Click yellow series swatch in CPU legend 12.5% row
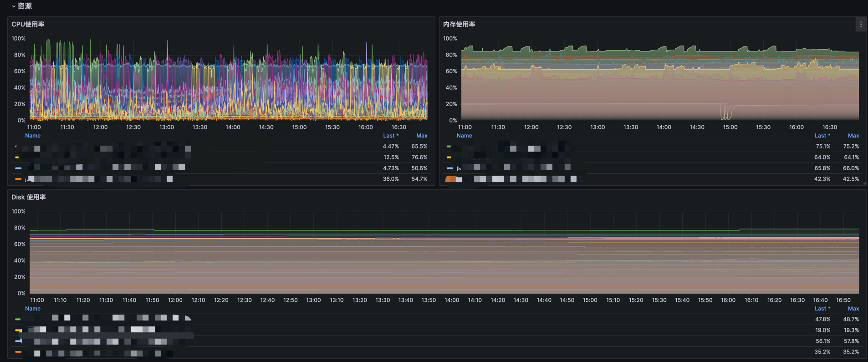 pyautogui.click(x=17, y=158)
